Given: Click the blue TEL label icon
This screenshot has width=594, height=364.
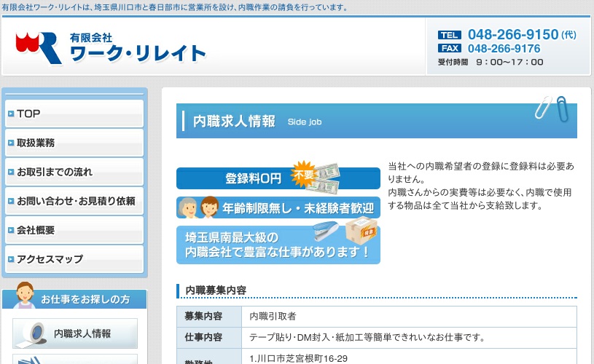Looking at the screenshot, I should pos(450,35).
